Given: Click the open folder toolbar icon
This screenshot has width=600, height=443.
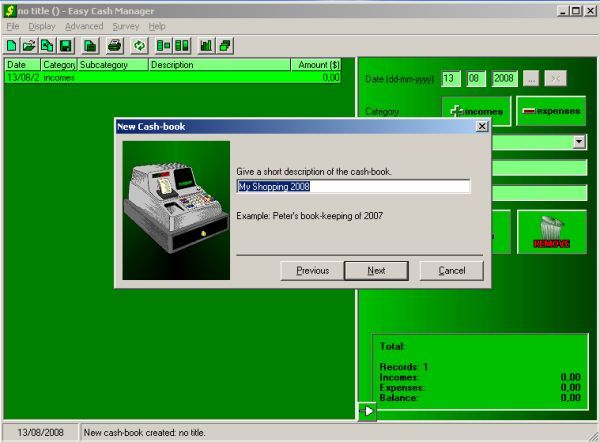Looking at the screenshot, I should (29, 46).
